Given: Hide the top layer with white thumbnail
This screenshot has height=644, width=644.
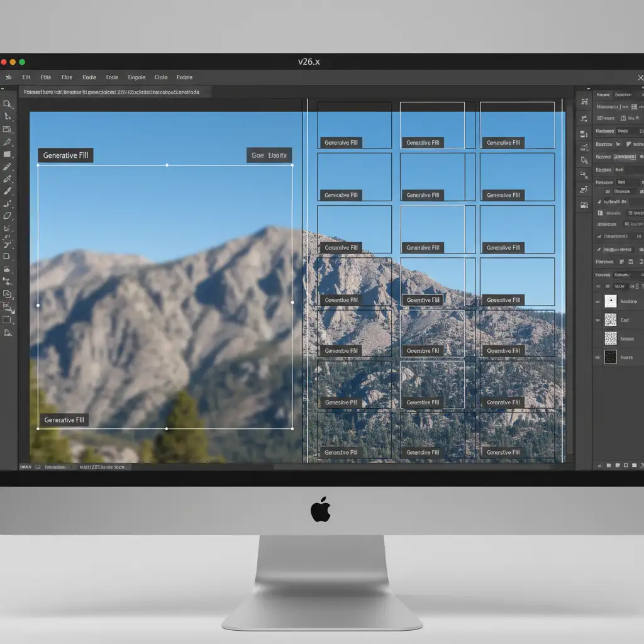Looking at the screenshot, I should click(597, 301).
